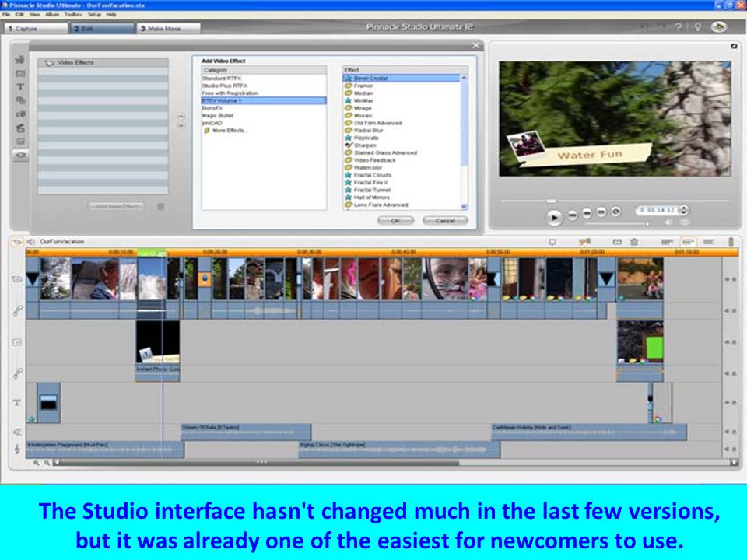Select the Watercolor effect
Viewport: 747px width, 560px height.
point(368,168)
